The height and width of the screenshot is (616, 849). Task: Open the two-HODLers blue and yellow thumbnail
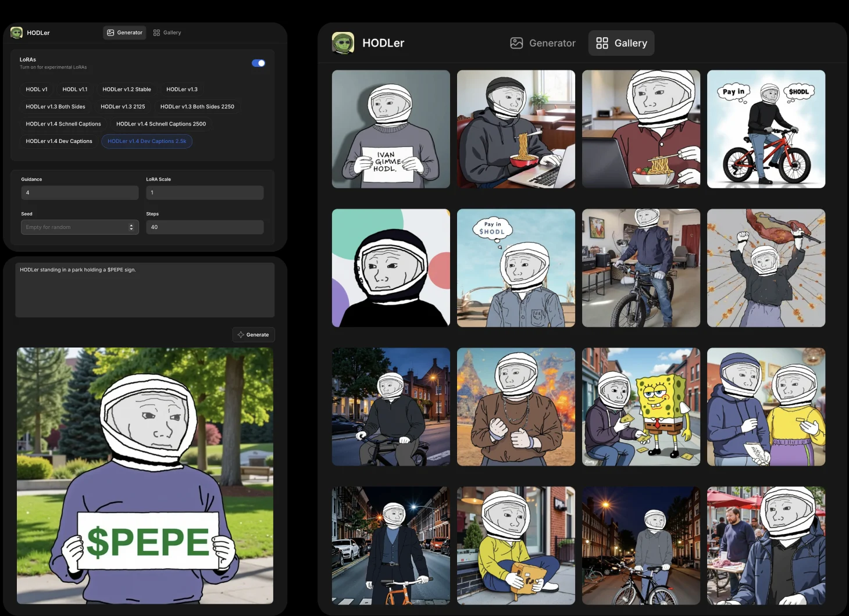pyautogui.click(x=766, y=407)
